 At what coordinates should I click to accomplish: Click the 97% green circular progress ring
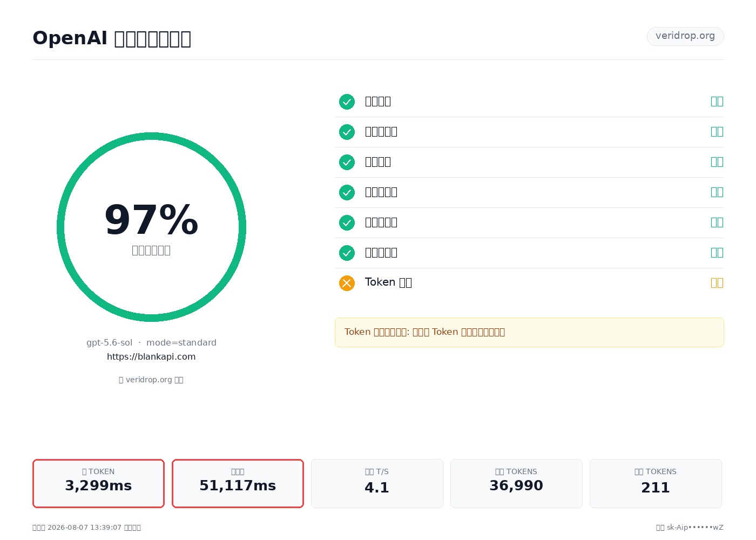(151, 227)
